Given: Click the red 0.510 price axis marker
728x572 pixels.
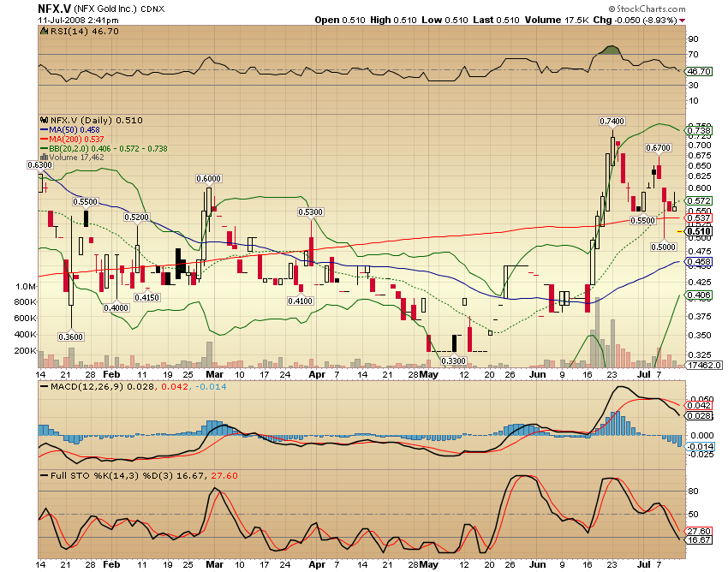Looking at the screenshot, I should pyautogui.click(x=700, y=232).
